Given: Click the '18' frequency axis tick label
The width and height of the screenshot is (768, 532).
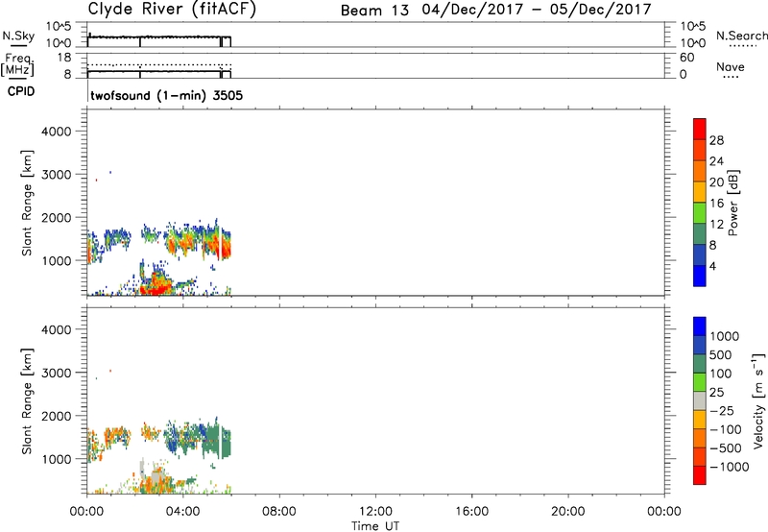Looking at the screenshot, I should pyautogui.click(x=64, y=58).
